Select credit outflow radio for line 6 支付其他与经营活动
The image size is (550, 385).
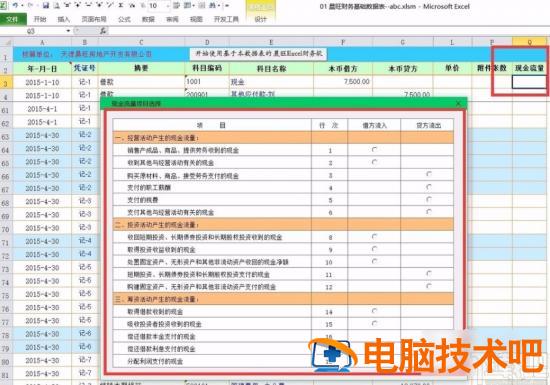click(429, 212)
